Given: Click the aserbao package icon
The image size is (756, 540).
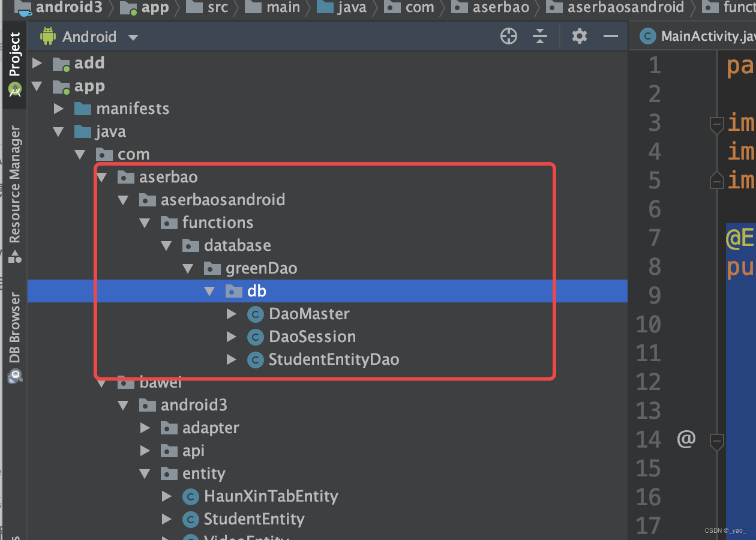Looking at the screenshot, I should [x=125, y=177].
